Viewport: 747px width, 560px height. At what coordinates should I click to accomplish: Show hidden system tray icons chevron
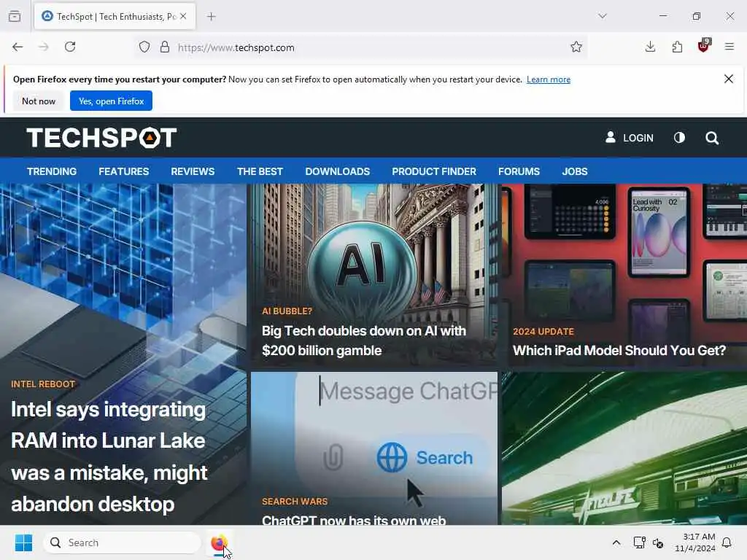(x=616, y=542)
